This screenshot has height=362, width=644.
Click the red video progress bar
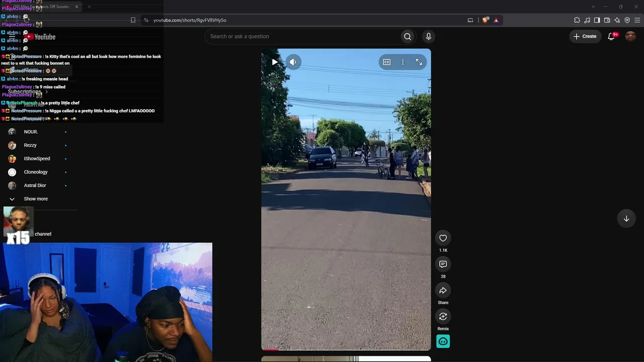coord(270,349)
